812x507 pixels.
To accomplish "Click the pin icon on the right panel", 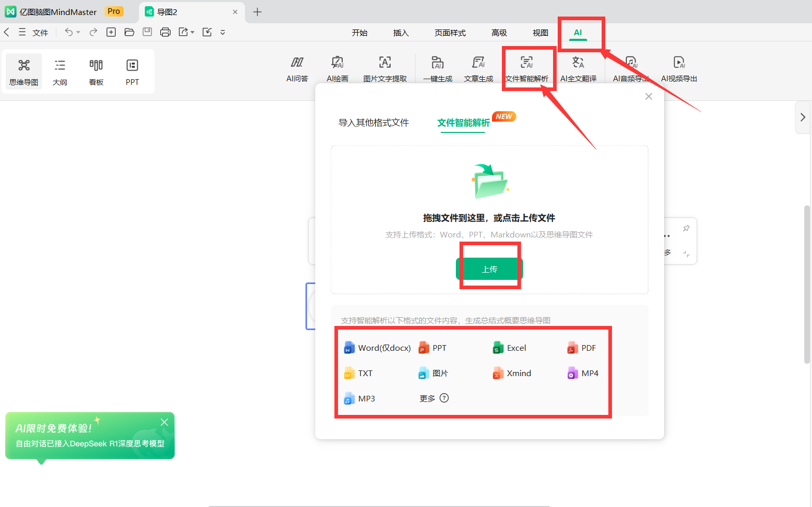I will click(x=686, y=228).
